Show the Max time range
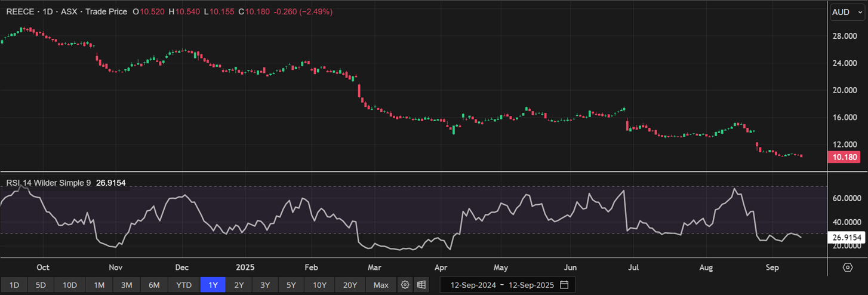This screenshot has height=295, width=868. (x=381, y=285)
